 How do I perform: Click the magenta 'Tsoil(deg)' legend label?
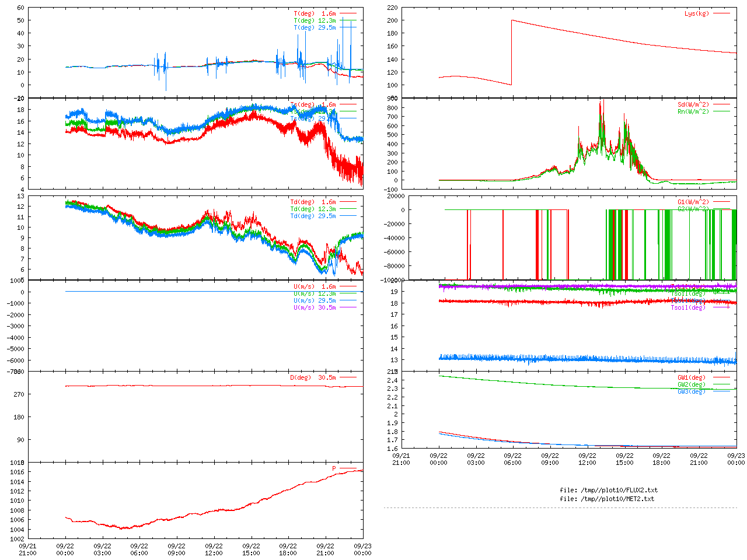tap(688, 307)
